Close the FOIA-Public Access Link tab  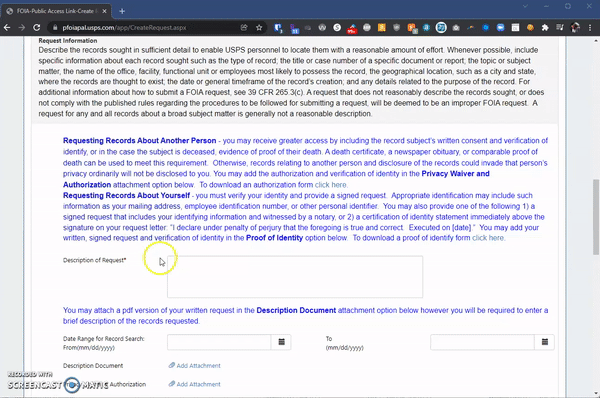click(104, 11)
